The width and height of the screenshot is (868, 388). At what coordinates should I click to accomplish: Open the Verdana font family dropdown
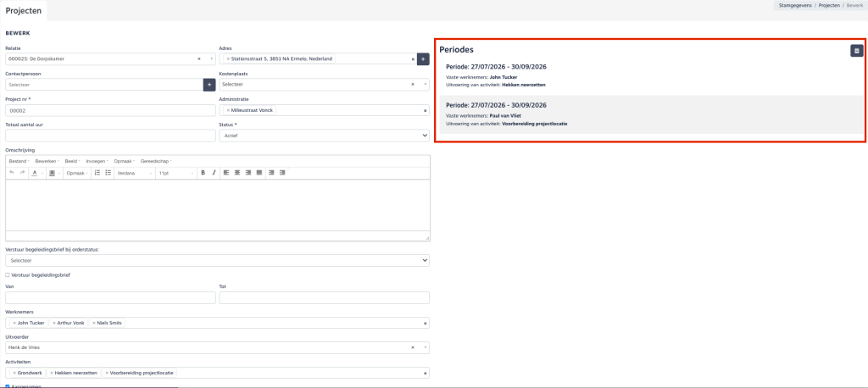[133, 173]
